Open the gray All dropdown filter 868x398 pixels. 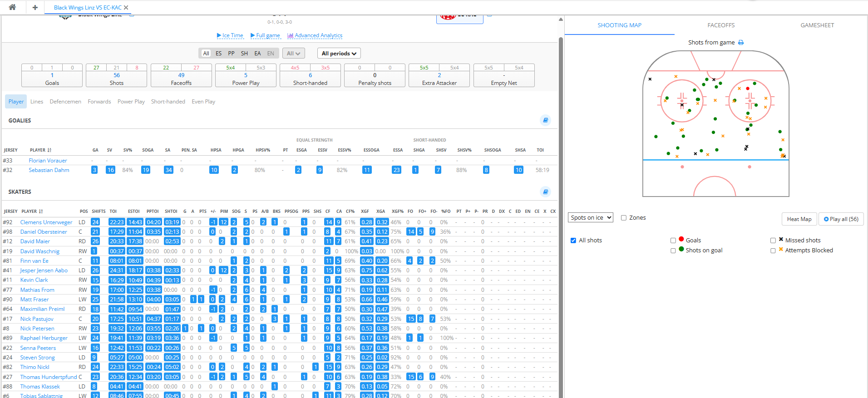pos(293,54)
